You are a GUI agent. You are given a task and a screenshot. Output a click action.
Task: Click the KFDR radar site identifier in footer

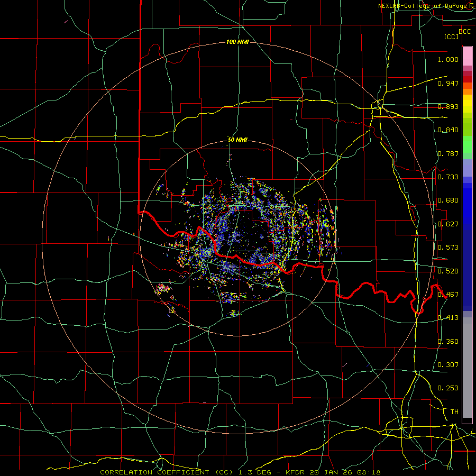tap(295, 472)
